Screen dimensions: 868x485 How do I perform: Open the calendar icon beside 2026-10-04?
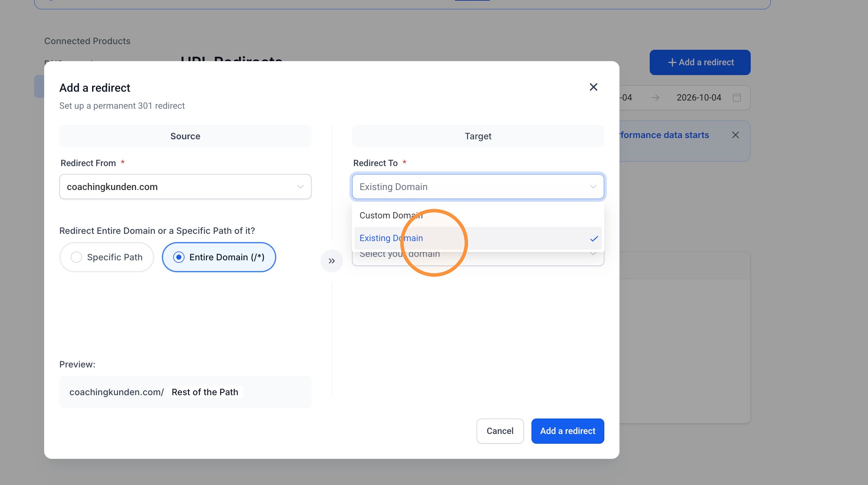737,98
